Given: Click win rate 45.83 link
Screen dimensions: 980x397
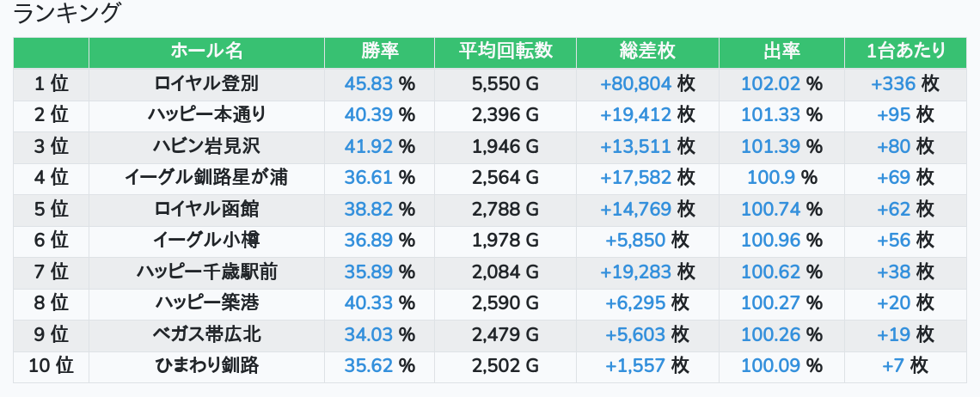Looking at the screenshot, I should pyautogui.click(x=368, y=83).
